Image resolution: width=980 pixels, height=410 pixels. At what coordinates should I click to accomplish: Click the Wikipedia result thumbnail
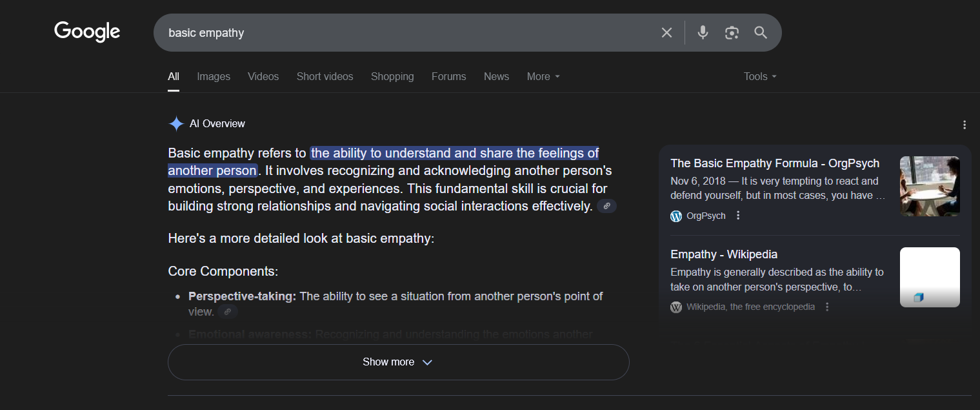pos(930,277)
